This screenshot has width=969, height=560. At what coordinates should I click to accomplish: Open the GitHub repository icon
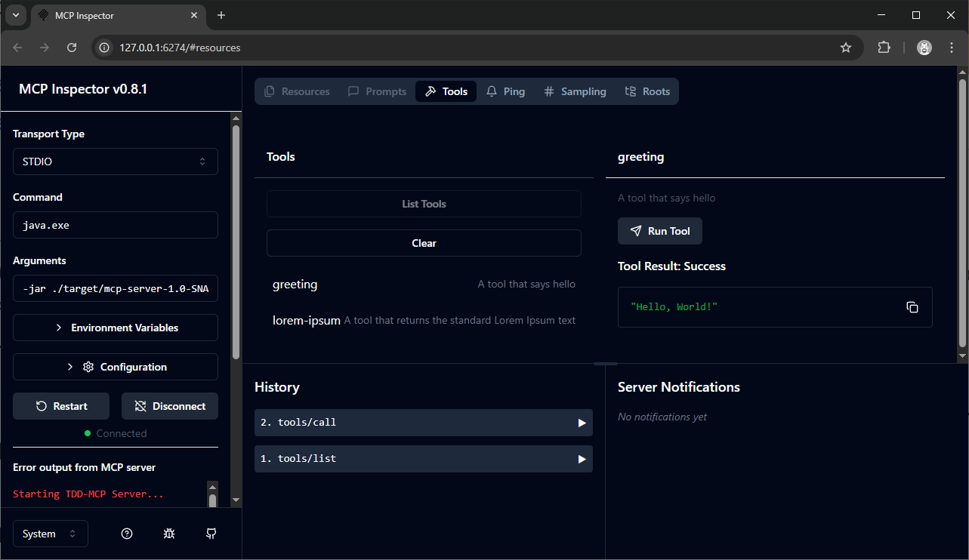[x=211, y=534]
